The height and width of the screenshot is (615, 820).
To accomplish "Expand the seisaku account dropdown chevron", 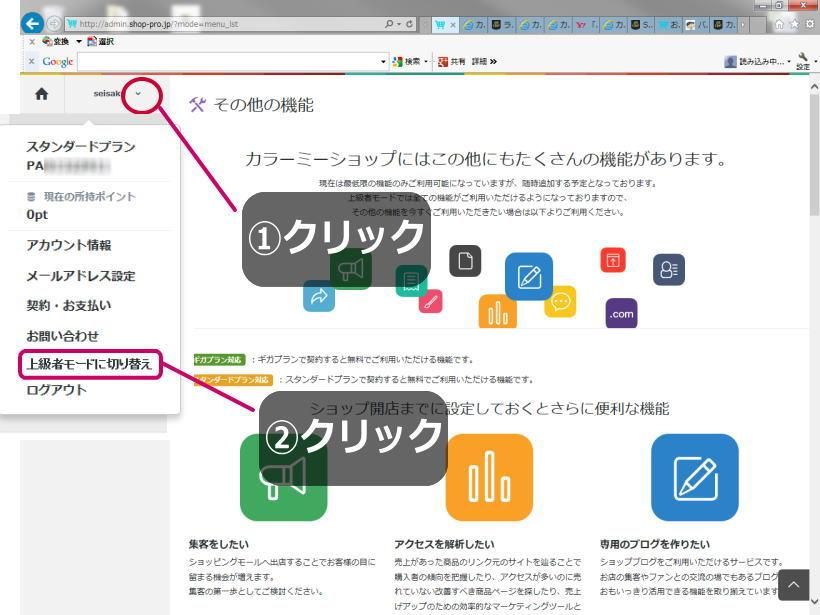I will [140, 93].
